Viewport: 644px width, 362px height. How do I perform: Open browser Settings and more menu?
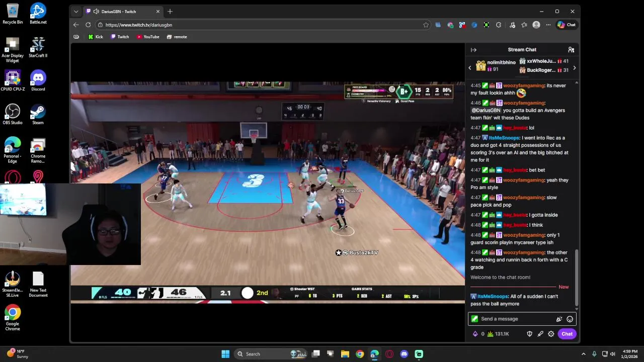click(x=547, y=25)
